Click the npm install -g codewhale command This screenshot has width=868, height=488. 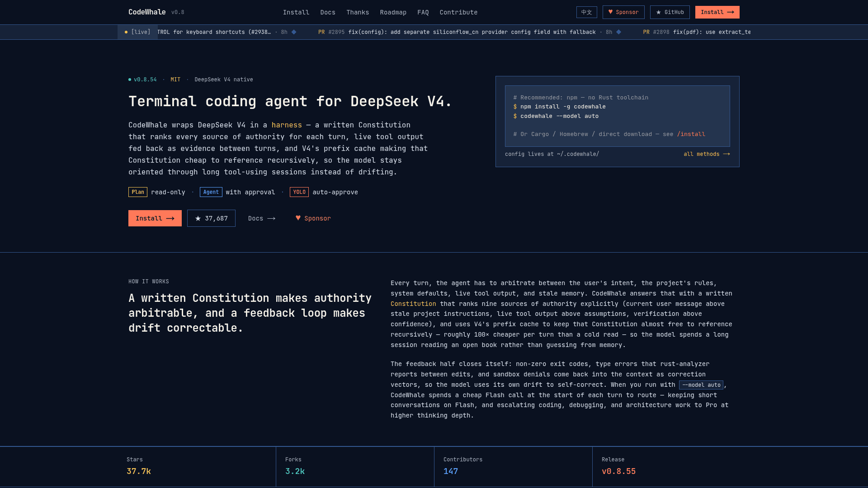pos(563,107)
